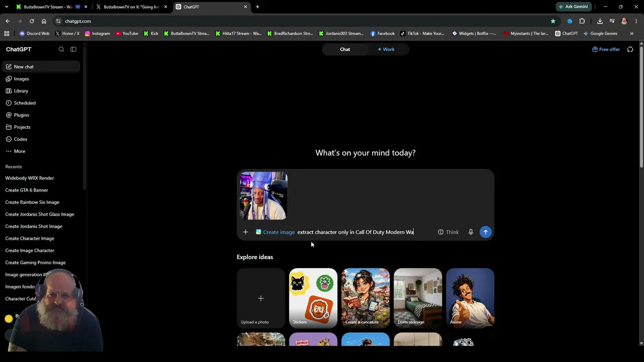The image size is (644, 362).
Task: Open the Chrome extensions puzzle menu
Action: tap(582, 21)
